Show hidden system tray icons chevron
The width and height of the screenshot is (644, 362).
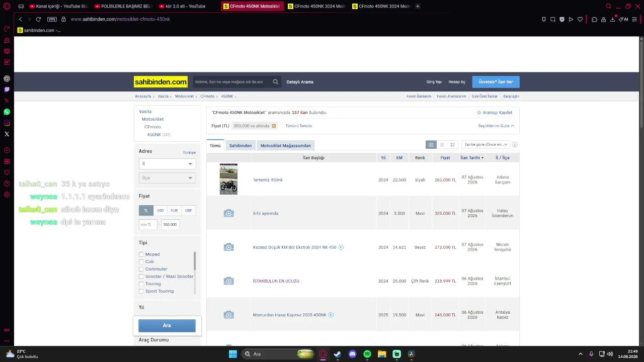point(580,354)
